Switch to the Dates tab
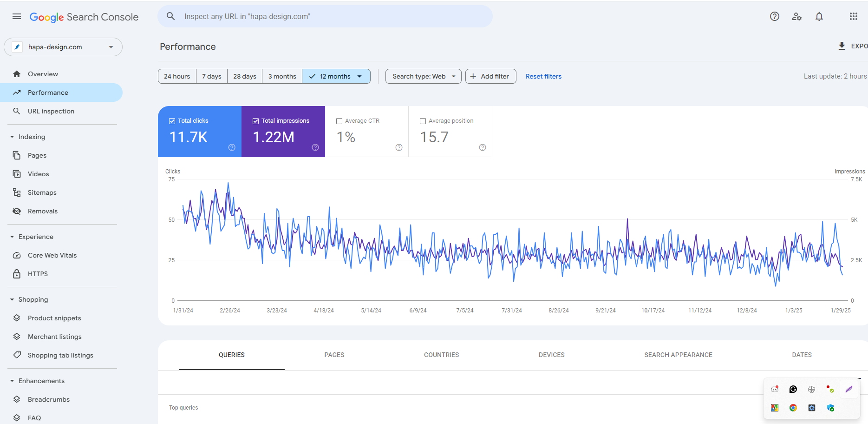The height and width of the screenshot is (424, 868). coord(802,355)
